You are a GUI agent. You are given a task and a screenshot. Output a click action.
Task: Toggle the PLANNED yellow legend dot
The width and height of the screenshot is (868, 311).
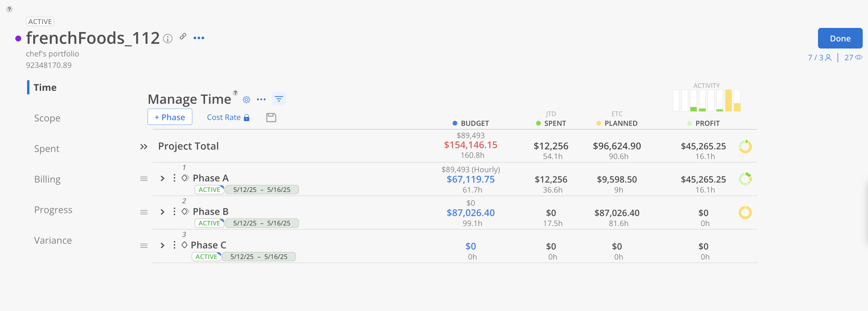coord(598,123)
